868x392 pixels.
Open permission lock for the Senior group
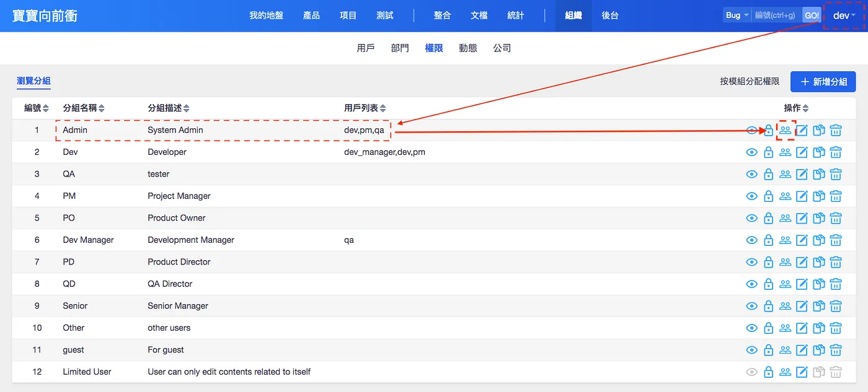pos(768,306)
